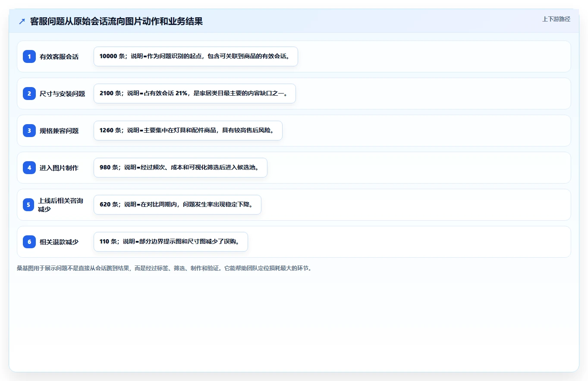Click the step 4 number badge
Image resolution: width=588 pixels, height=381 pixels.
pos(29,168)
